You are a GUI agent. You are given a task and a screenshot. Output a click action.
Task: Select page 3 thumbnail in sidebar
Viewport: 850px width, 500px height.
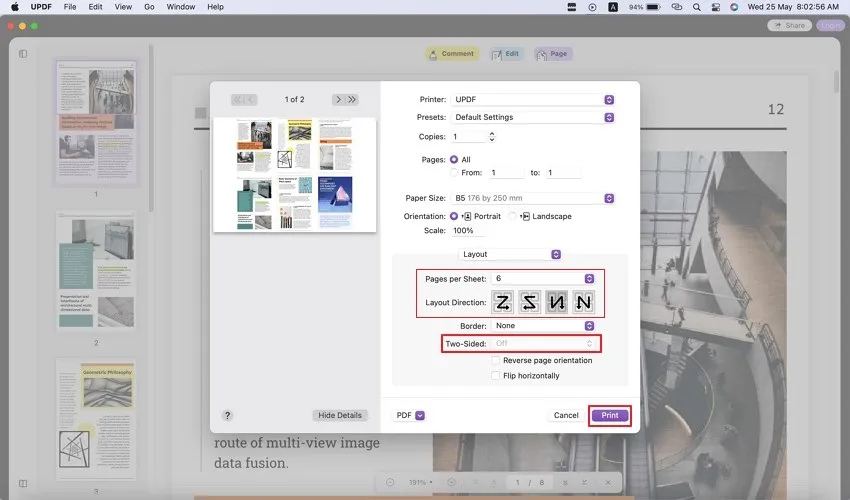96,419
